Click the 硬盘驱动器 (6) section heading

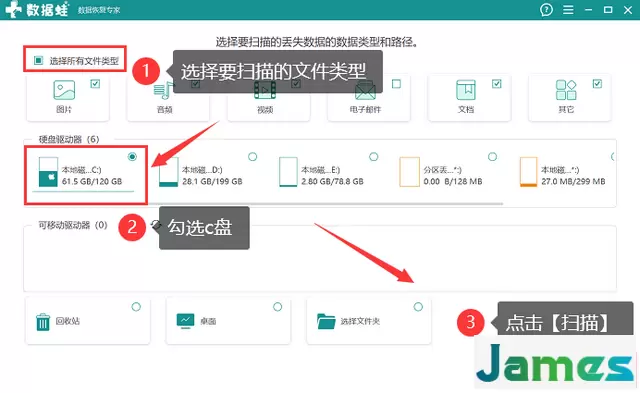(x=69, y=139)
